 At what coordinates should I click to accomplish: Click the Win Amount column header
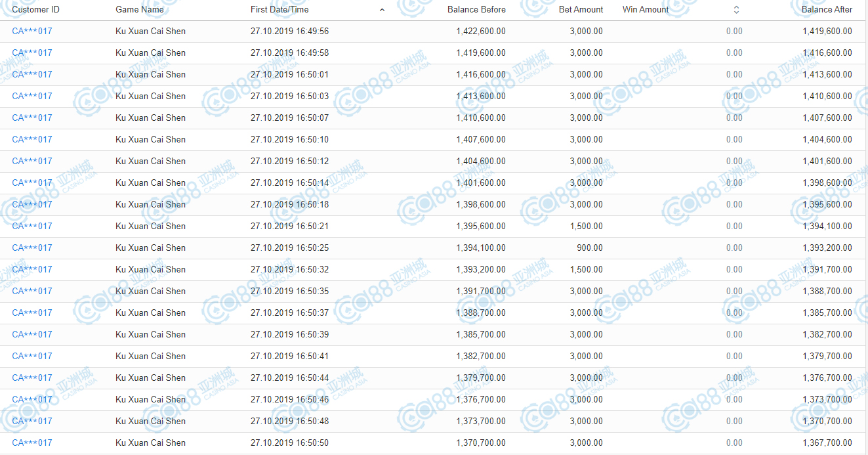point(646,10)
